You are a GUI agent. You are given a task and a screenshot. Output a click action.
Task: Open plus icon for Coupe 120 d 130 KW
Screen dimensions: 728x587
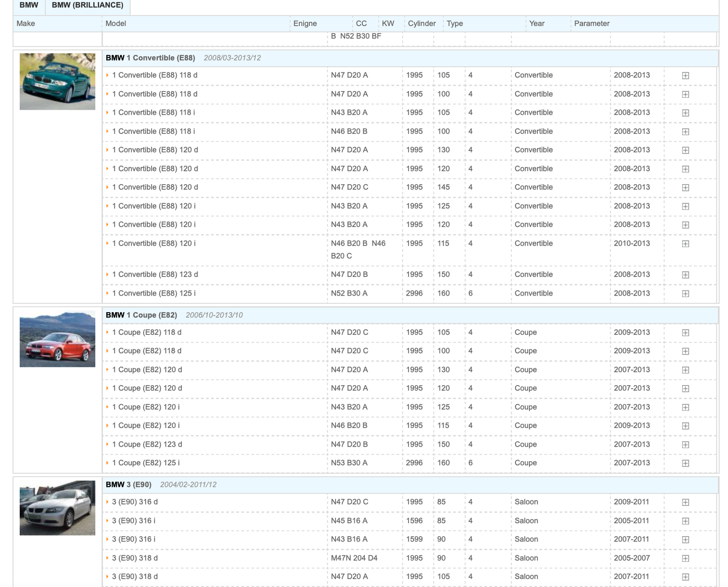[685, 370]
